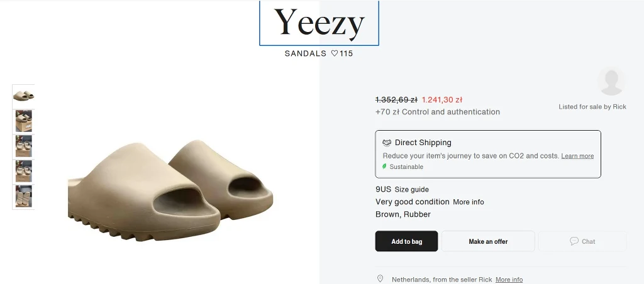644x284 pixels.
Task: Show the fourth product thumbnail
Action: 23,171
